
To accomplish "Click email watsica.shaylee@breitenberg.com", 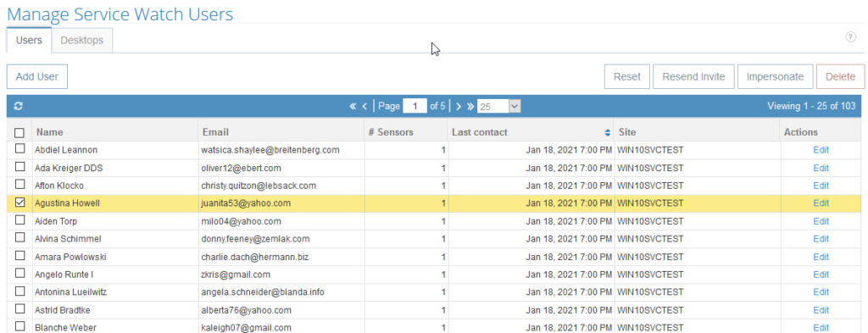I will click(x=270, y=150).
